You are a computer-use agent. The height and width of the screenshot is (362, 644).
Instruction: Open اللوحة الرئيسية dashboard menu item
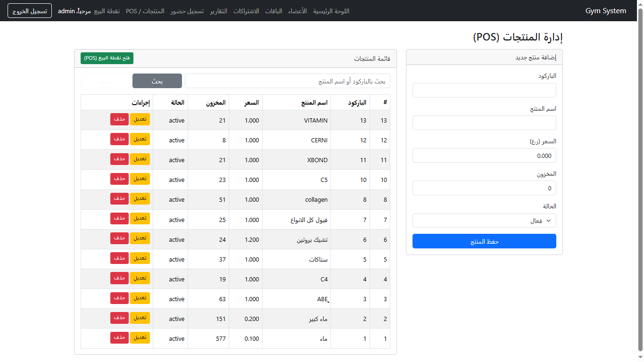[331, 11]
